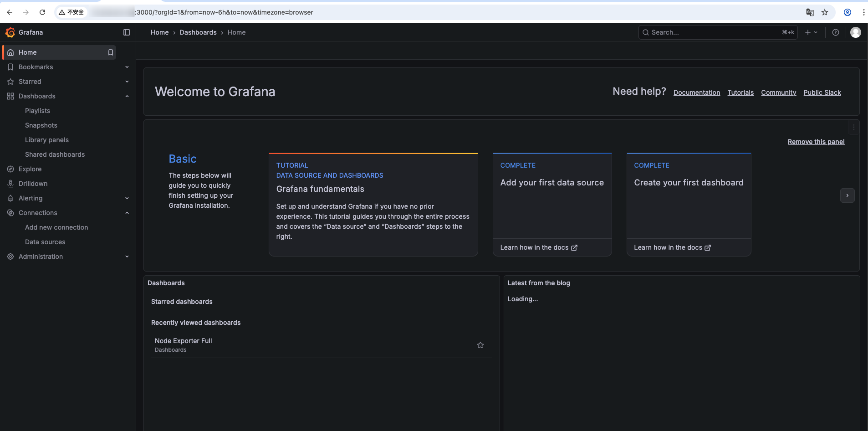Viewport: 868px width, 431px height.
Task: Click Recently viewed dashboards heading
Action: 196,323
